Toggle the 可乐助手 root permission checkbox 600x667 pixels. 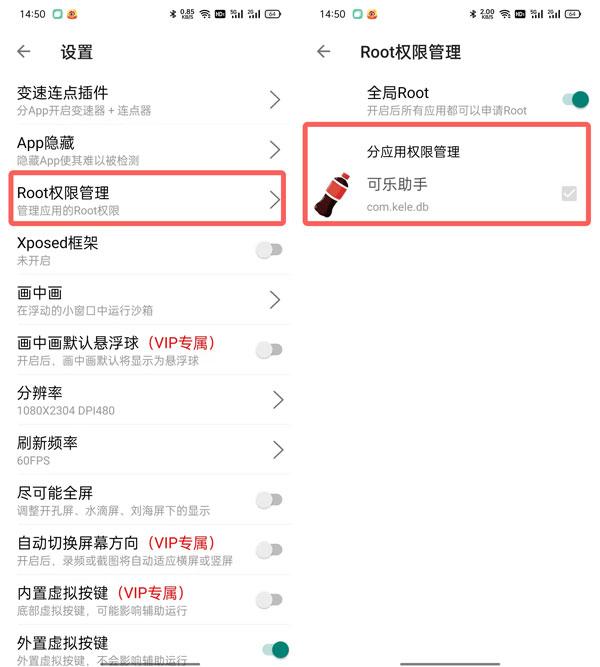click(569, 194)
